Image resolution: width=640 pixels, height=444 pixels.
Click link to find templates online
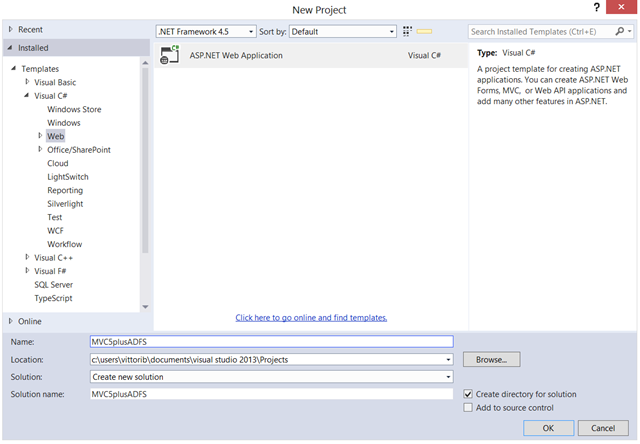(311, 317)
